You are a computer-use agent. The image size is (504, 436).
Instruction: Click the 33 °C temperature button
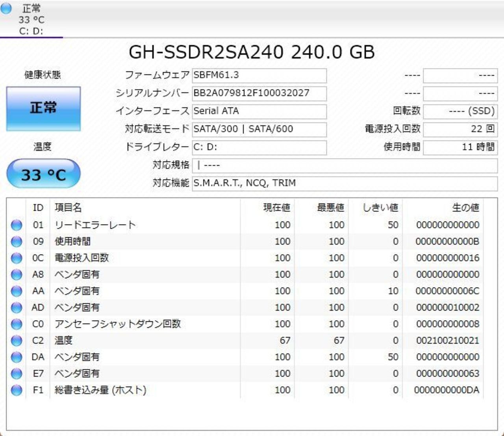point(43,174)
